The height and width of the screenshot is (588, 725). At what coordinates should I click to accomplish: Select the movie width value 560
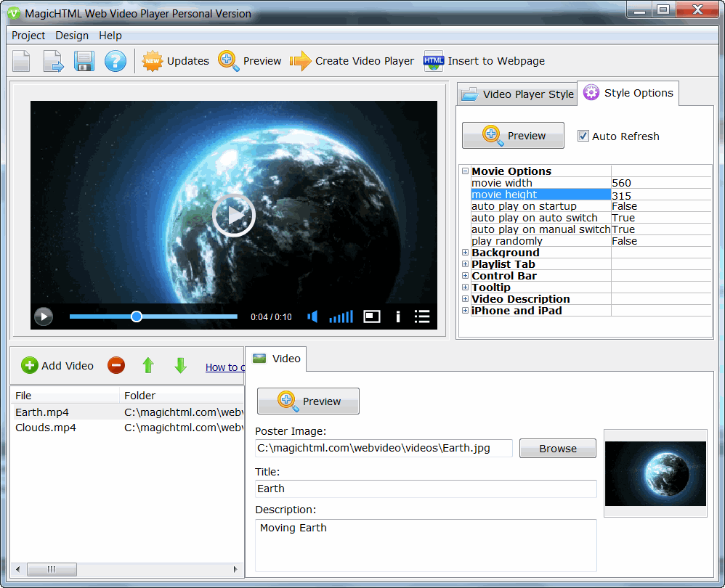[x=661, y=183]
